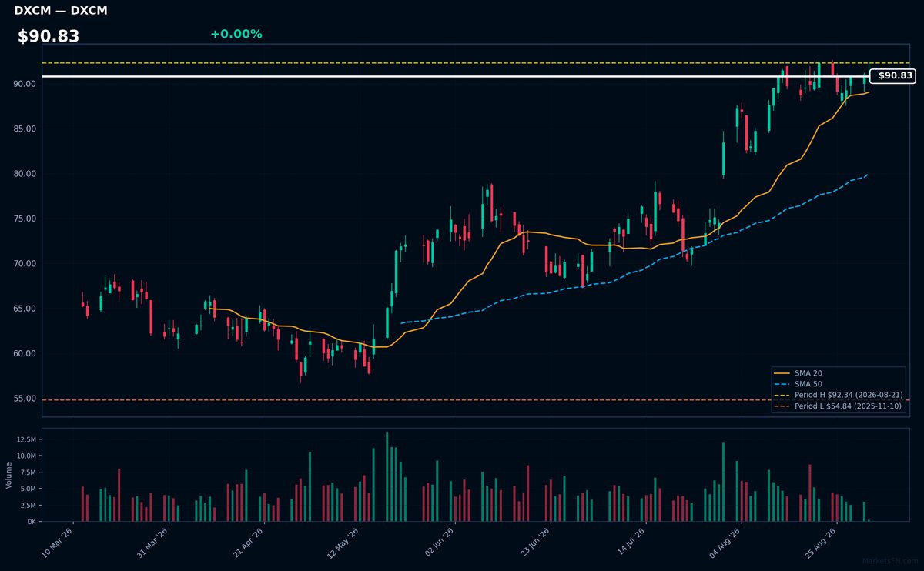This screenshot has height=571, width=924.
Task: Click the 5.0M volume axis label
Action: 28,489
